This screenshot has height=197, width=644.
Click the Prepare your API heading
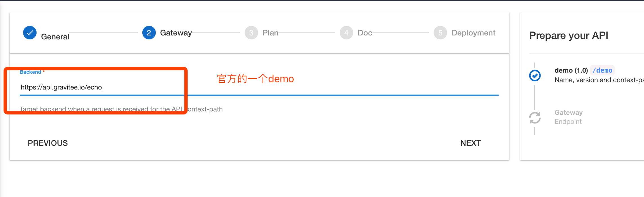569,35
